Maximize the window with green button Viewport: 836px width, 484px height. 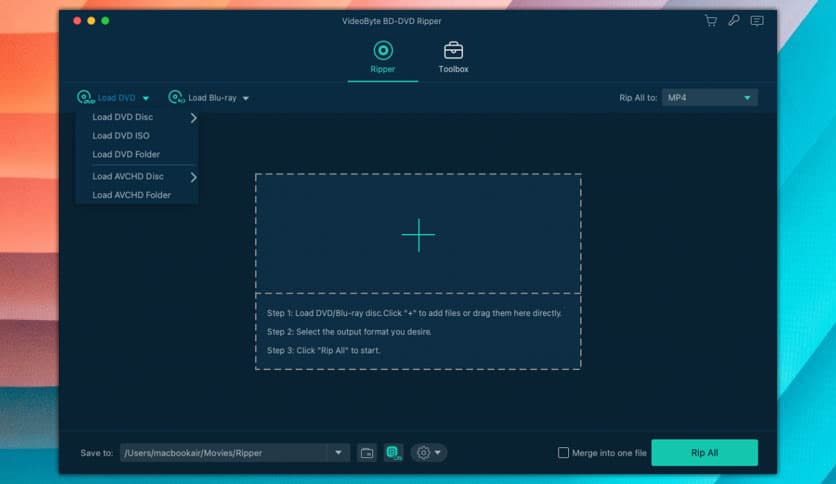point(106,21)
